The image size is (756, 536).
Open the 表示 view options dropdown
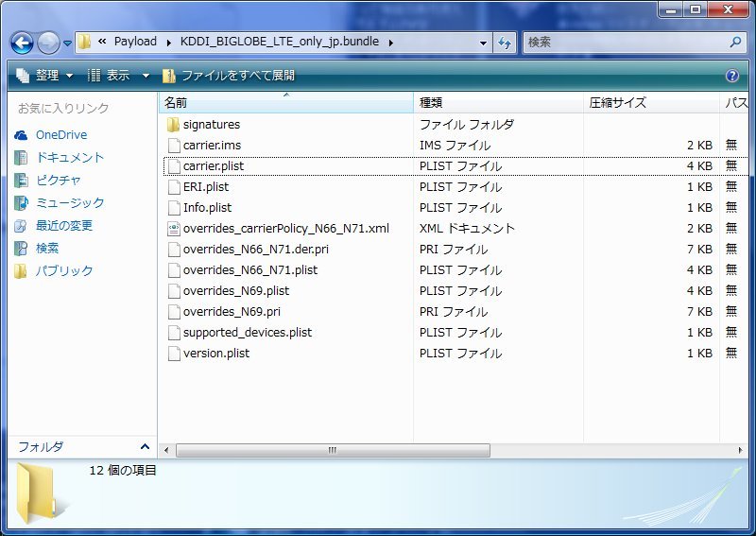(119, 76)
